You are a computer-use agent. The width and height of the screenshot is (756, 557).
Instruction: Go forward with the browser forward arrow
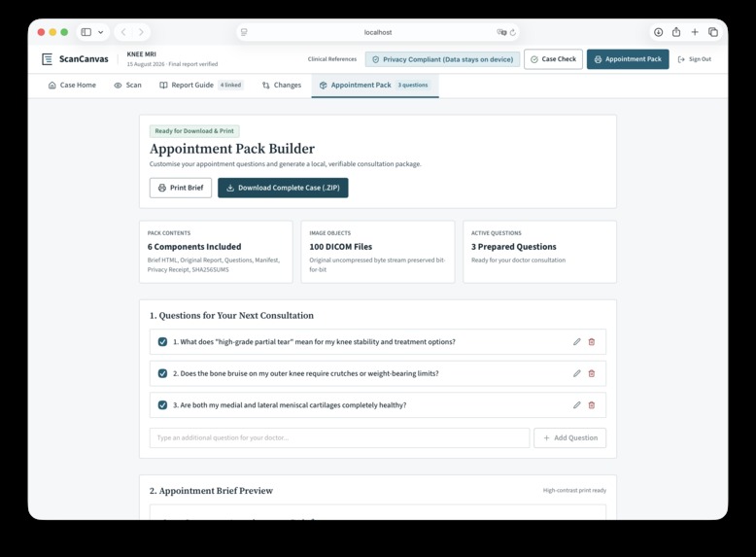coord(141,32)
